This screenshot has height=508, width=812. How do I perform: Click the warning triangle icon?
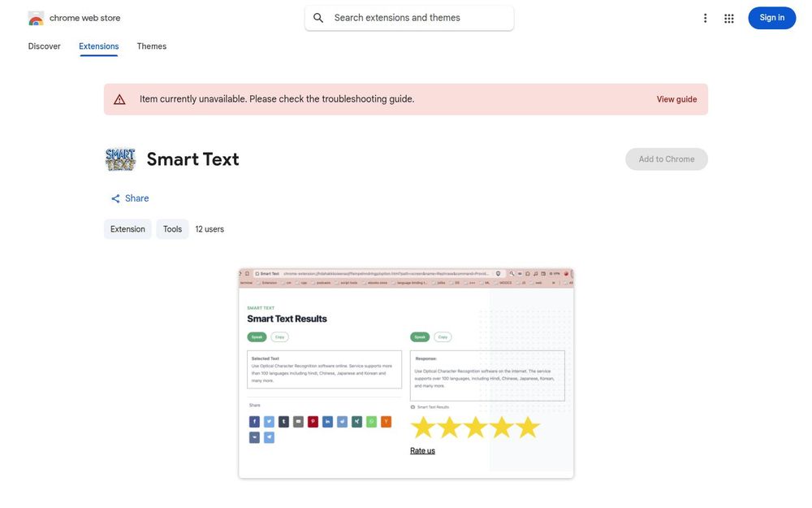(x=119, y=99)
